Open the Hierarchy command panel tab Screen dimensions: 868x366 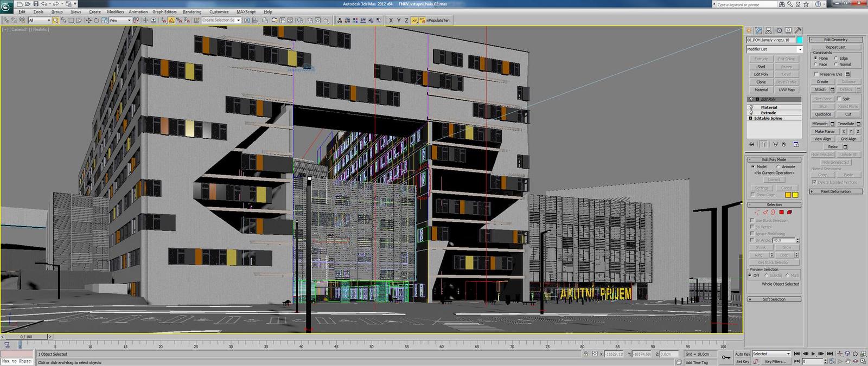click(x=769, y=30)
